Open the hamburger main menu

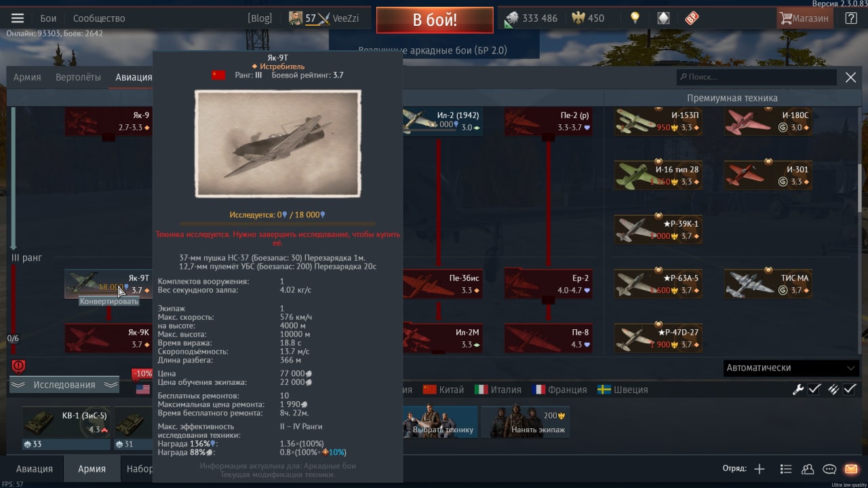pyautogui.click(x=17, y=18)
